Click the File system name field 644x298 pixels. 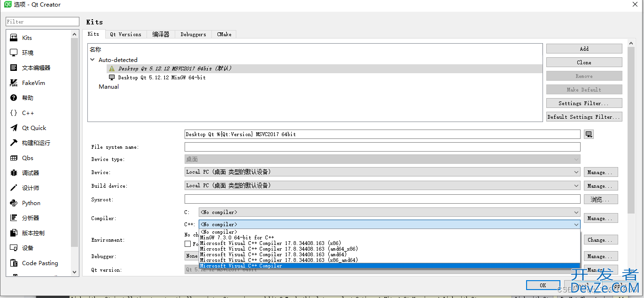(382, 147)
